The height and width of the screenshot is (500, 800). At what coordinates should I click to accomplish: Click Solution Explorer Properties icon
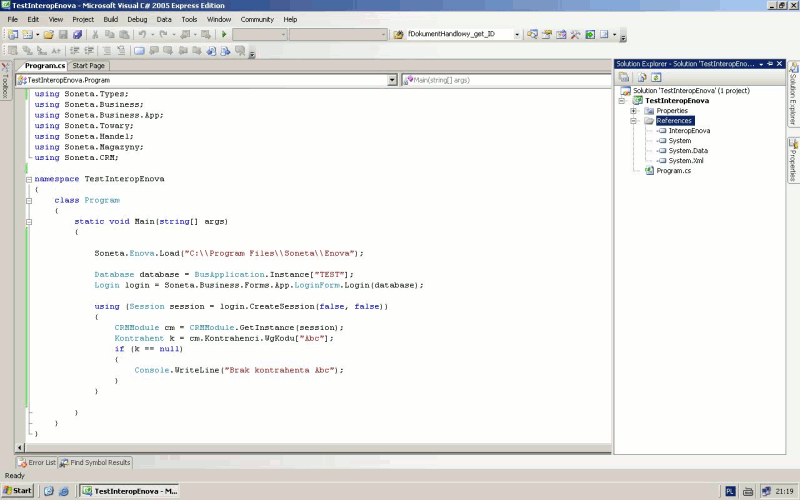click(x=623, y=77)
